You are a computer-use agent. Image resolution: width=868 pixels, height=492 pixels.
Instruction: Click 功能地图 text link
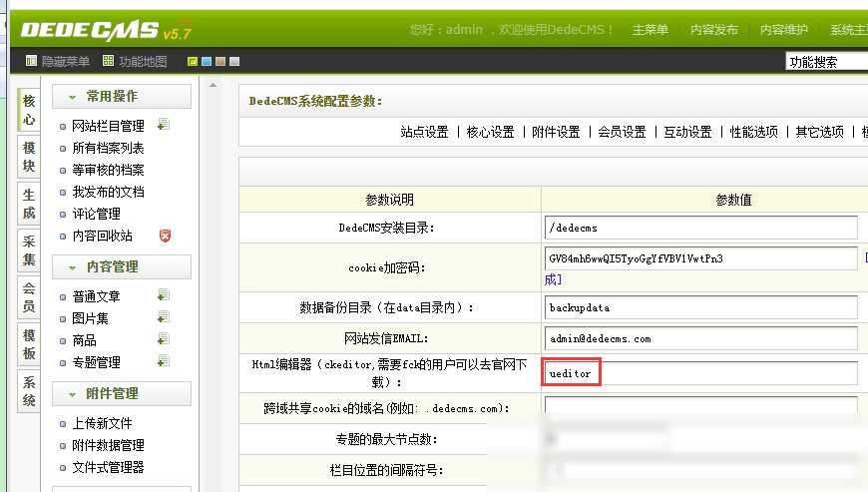tap(143, 62)
